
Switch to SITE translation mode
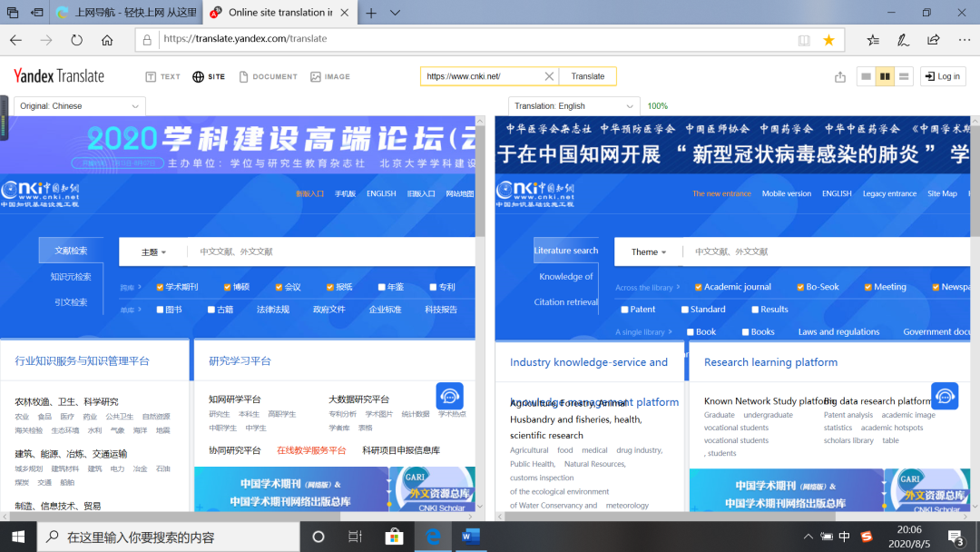click(209, 76)
